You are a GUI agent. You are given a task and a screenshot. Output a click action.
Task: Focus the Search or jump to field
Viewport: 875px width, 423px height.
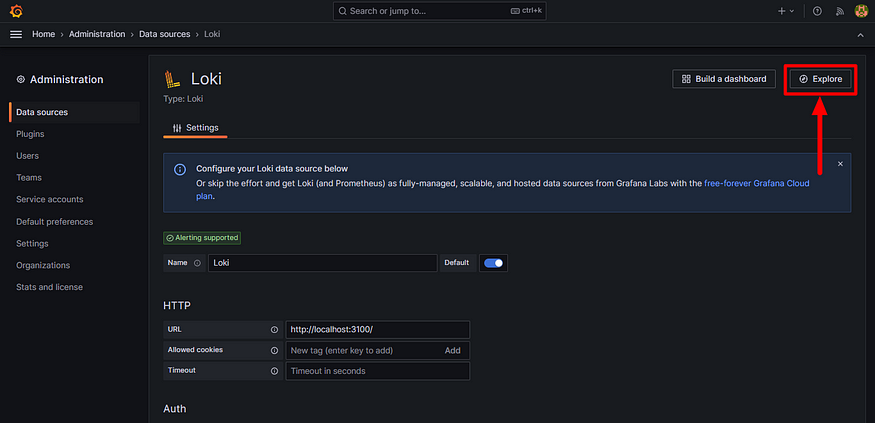click(x=440, y=11)
